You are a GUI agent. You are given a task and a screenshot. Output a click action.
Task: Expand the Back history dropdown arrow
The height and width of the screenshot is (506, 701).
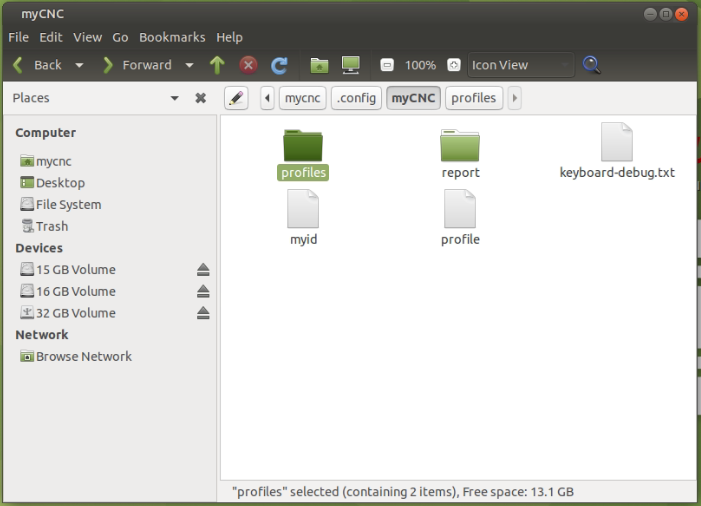point(79,65)
